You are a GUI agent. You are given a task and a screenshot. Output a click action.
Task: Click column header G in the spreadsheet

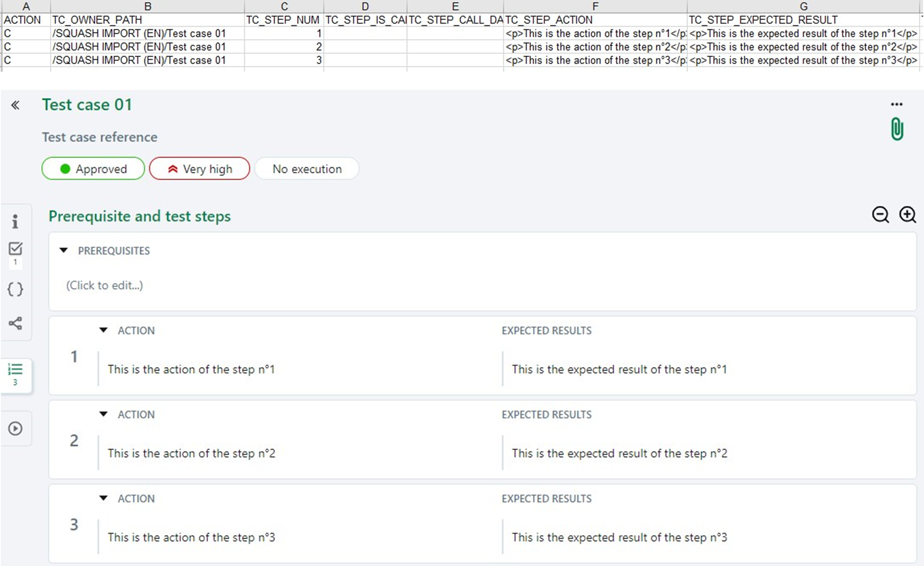[x=804, y=6]
